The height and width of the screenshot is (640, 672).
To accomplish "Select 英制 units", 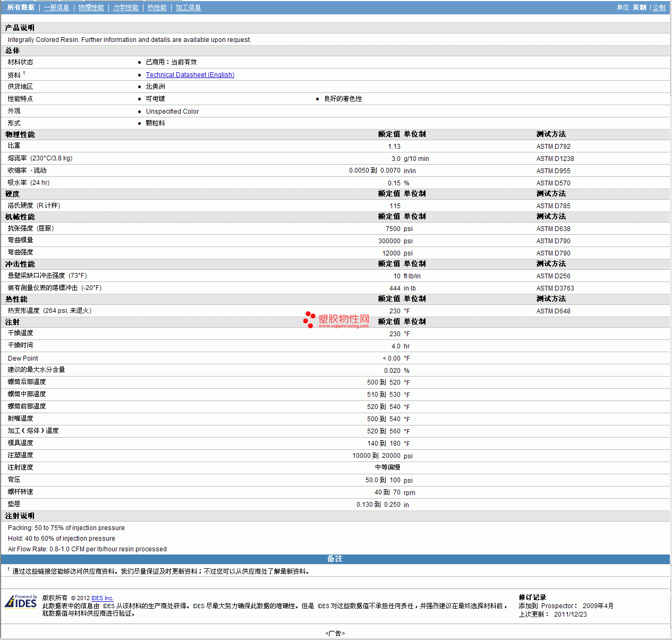I will [x=639, y=7].
